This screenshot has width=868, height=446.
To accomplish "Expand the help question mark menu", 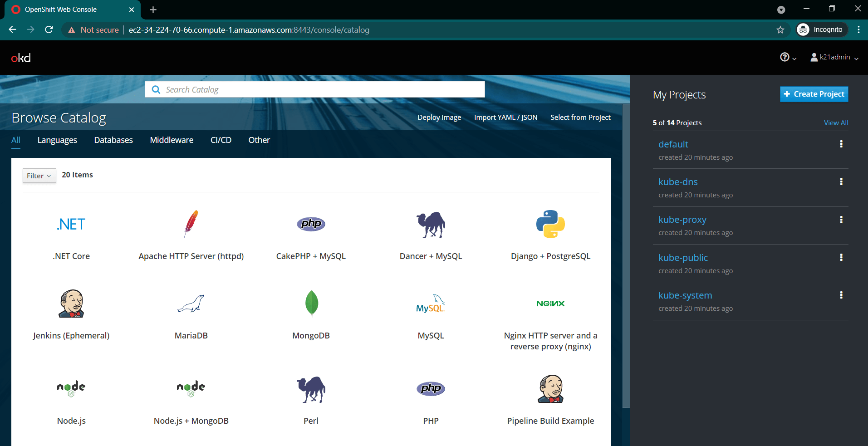I will tap(788, 57).
